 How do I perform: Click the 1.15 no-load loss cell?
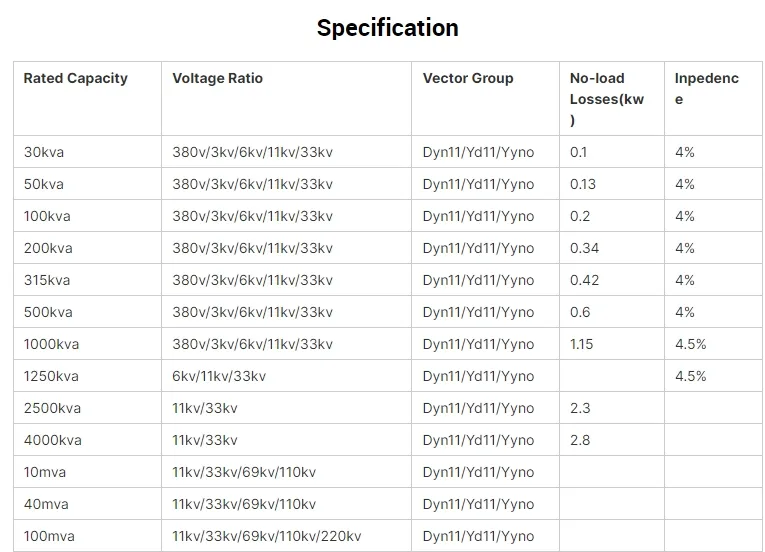[x=581, y=344]
